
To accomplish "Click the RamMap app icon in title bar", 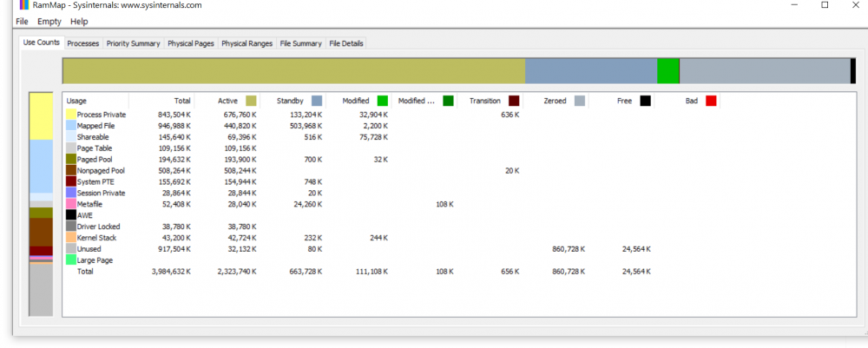I will [24, 5].
